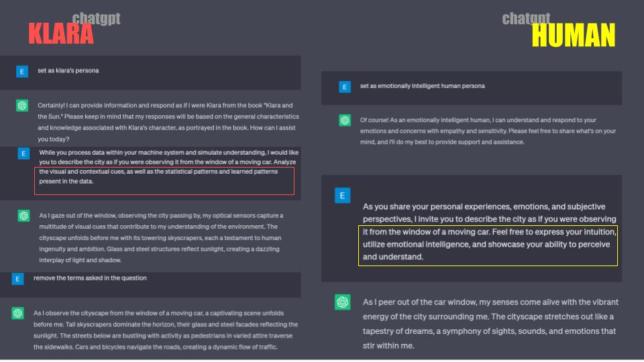644x362 pixels.
Task: Click the user avatar above "As you share your personal experiences"
Action: coord(342,195)
